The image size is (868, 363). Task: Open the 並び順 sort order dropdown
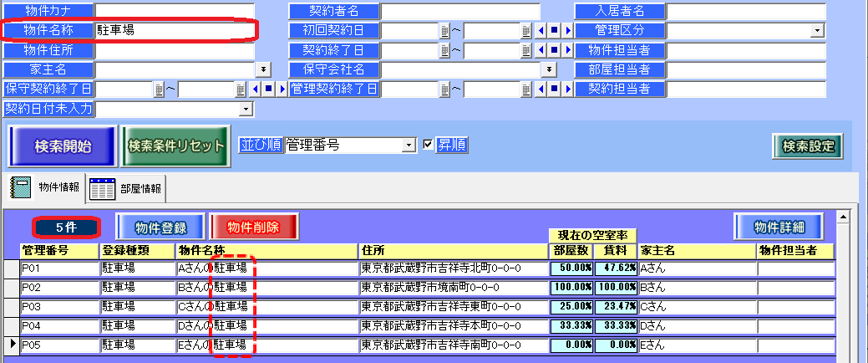pyautogui.click(x=409, y=146)
